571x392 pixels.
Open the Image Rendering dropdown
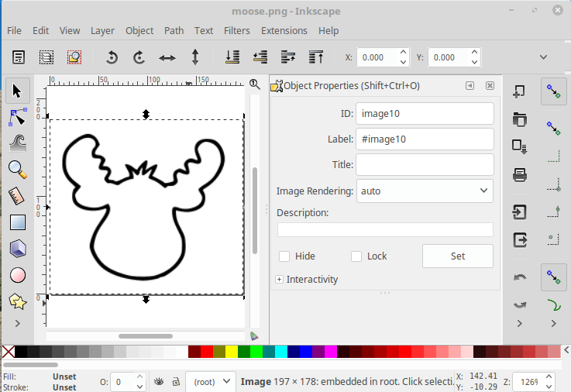coord(425,191)
